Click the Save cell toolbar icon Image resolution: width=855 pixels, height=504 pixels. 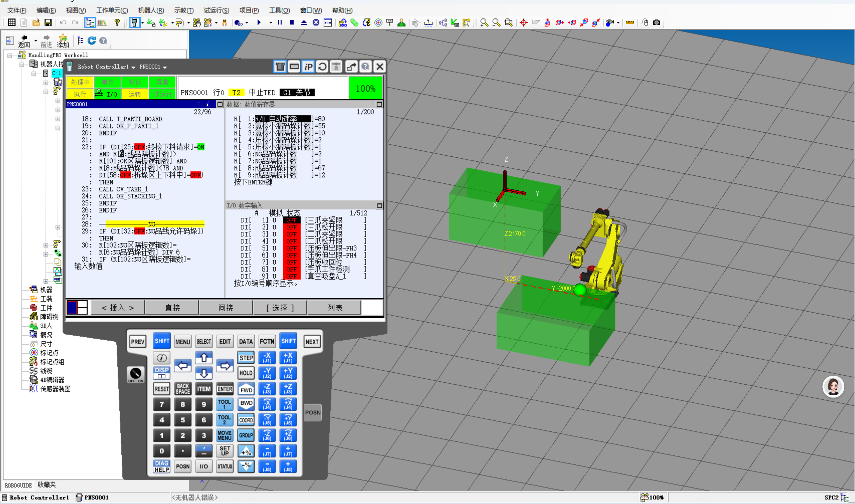coord(48,22)
